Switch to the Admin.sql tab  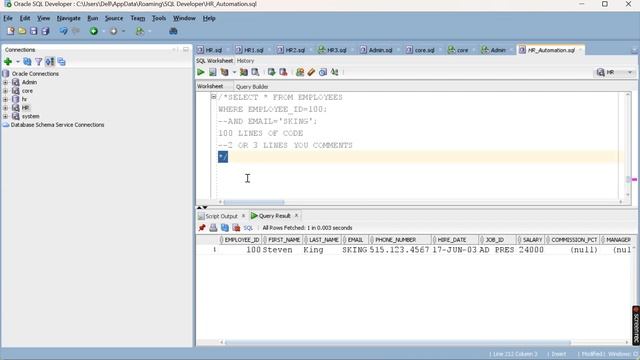click(x=376, y=50)
